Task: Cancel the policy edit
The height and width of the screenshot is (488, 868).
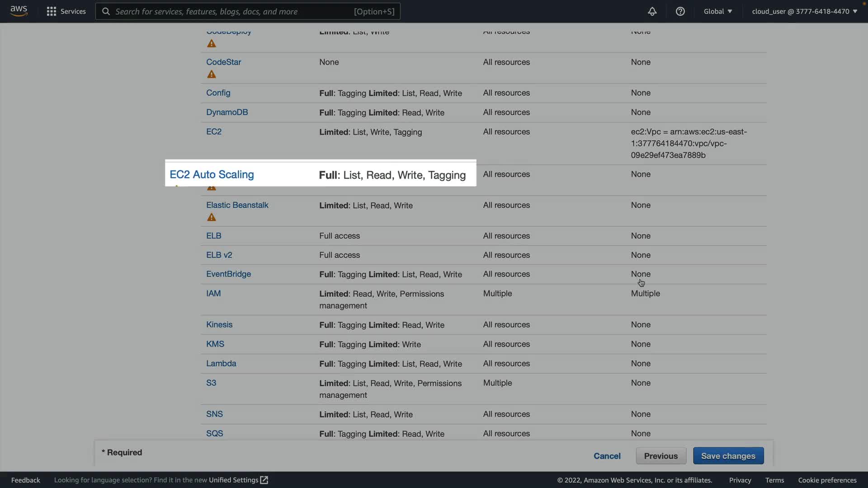Action: [x=607, y=456]
